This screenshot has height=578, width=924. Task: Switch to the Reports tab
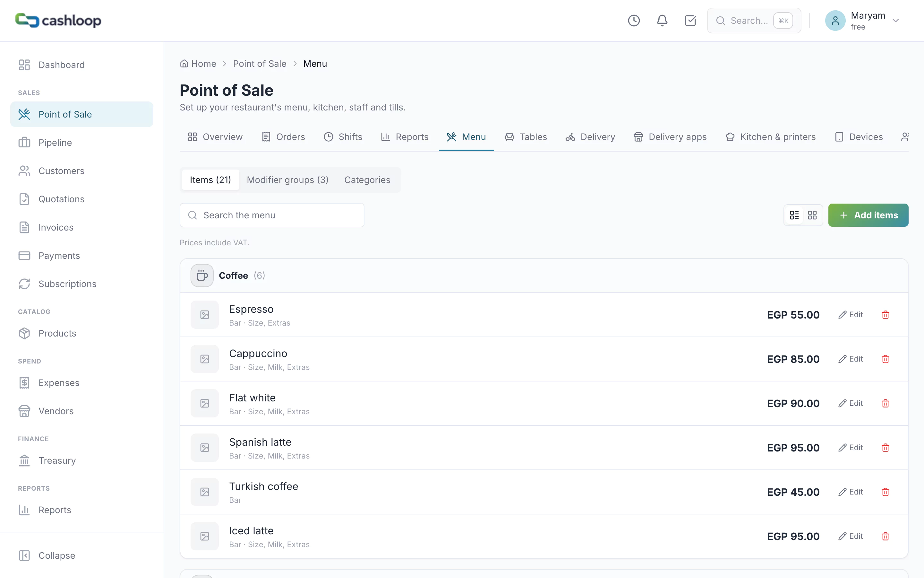click(x=405, y=137)
